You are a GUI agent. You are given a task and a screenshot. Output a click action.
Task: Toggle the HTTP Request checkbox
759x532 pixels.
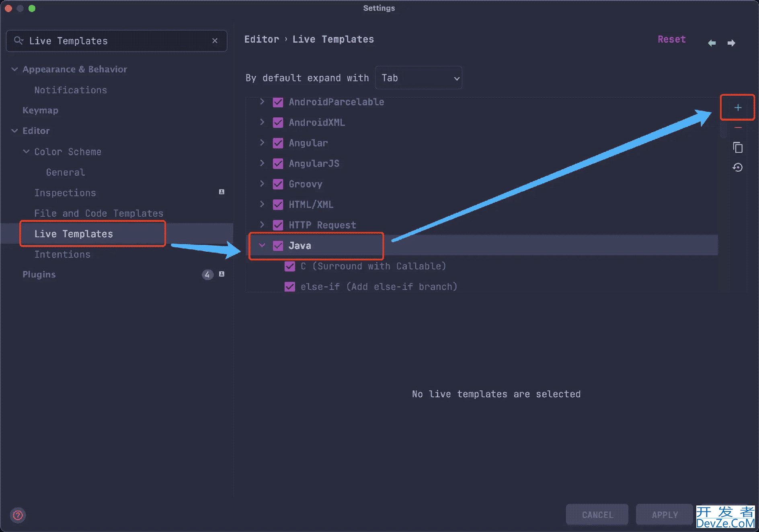[x=278, y=225]
